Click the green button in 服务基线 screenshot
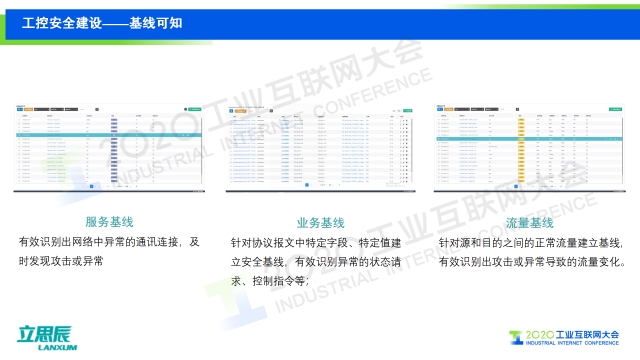 coord(195,109)
